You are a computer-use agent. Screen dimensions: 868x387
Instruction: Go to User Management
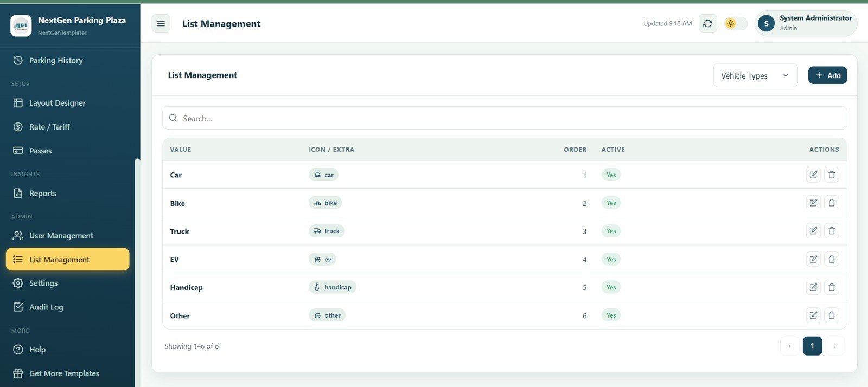(68, 236)
